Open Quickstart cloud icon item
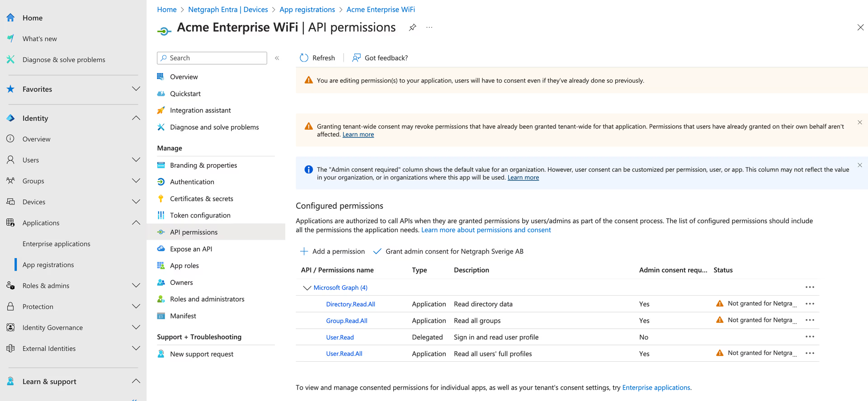The height and width of the screenshot is (401, 868). 161,94
